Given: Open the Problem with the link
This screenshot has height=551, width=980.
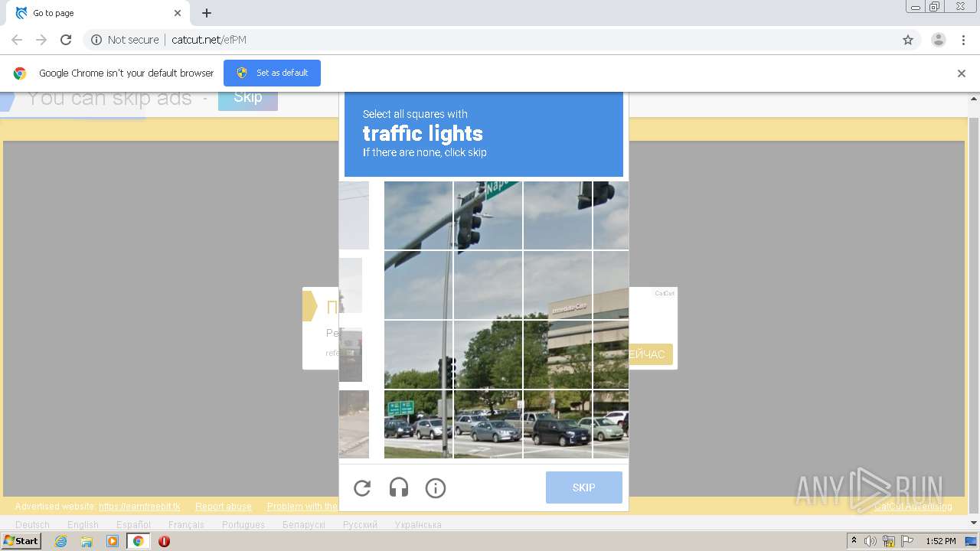Looking at the screenshot, I should click(302, 507).
